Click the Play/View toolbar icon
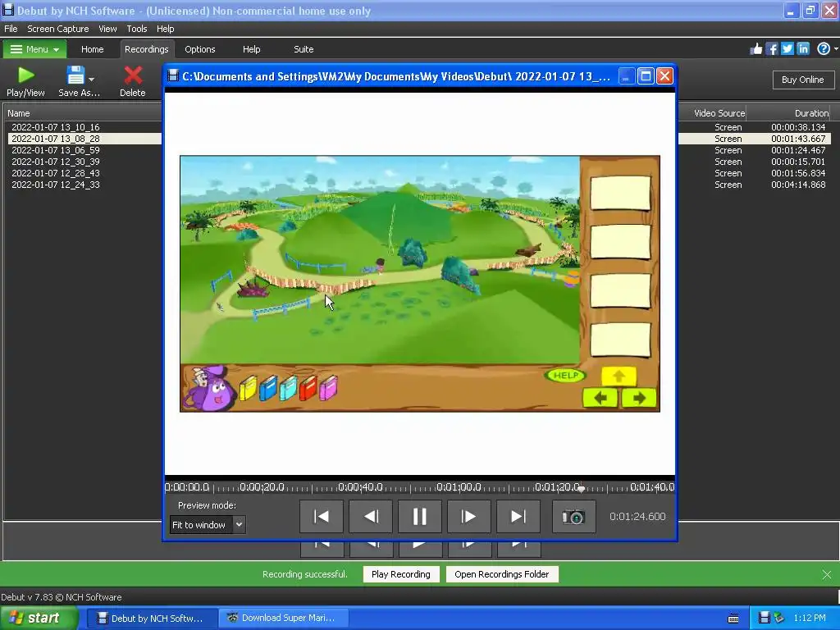The height and width of the screenshot is (630, 840). [25, 75]
